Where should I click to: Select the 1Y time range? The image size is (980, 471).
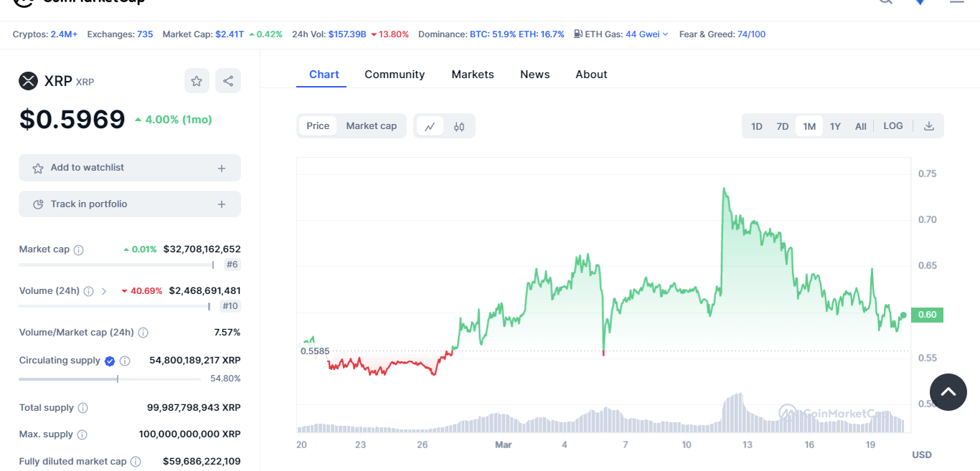835,126
